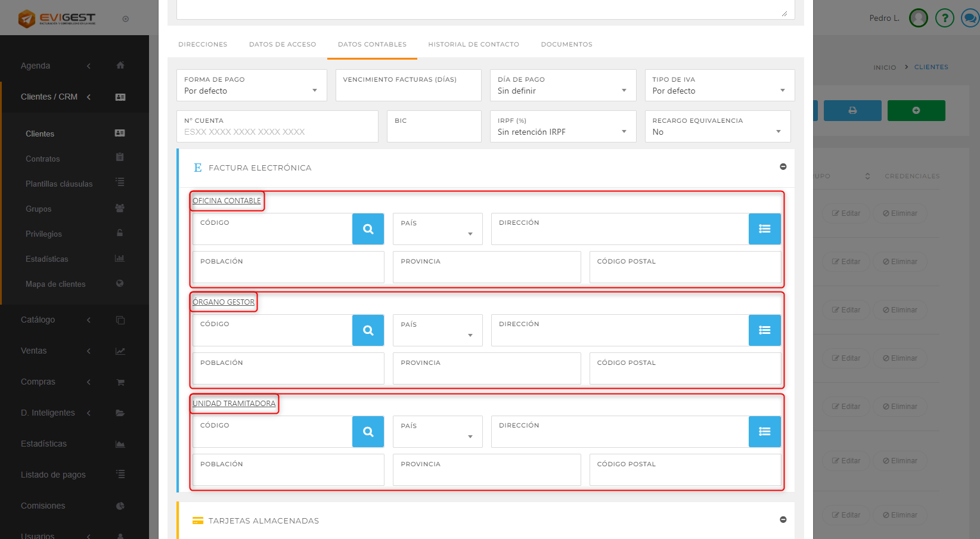This screenshot has height=539, width=980.
Task: Collapse the Tarjetas Almacenadas section
Action: (x=783, y=520)
